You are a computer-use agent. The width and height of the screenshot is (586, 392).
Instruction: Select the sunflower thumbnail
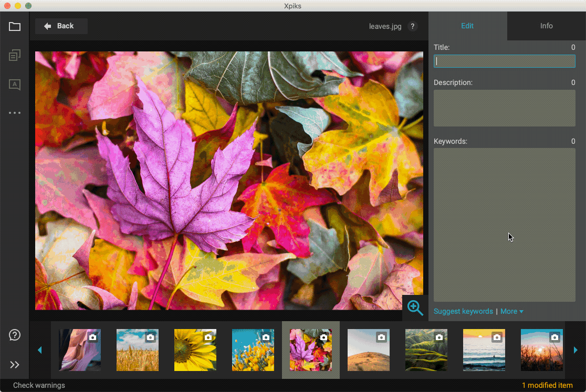[195, 350]
